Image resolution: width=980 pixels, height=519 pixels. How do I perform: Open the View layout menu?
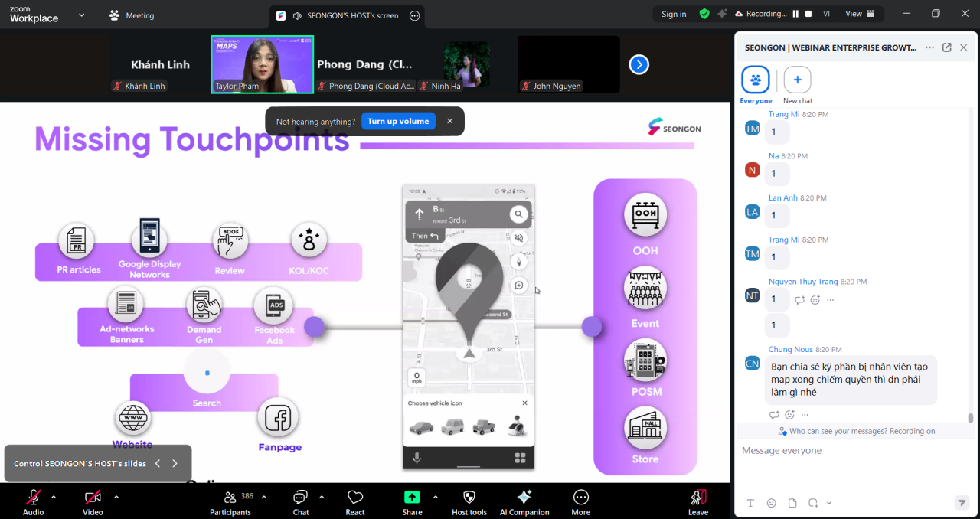(859, 14)
